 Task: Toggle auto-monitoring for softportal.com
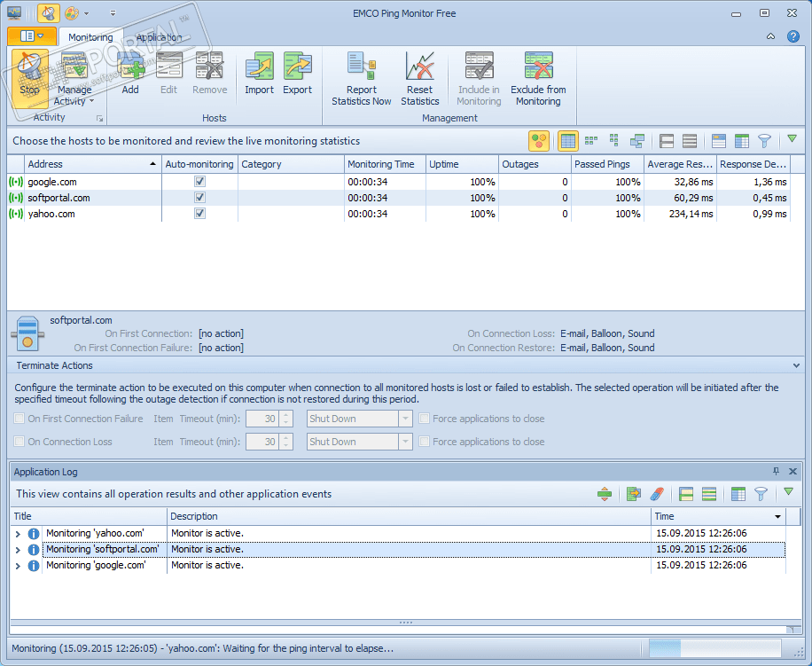click(x=199, y=197)
